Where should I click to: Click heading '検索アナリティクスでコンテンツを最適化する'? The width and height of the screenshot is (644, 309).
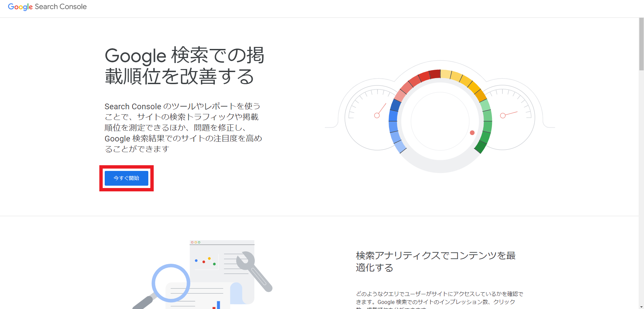tap(436, 261)
